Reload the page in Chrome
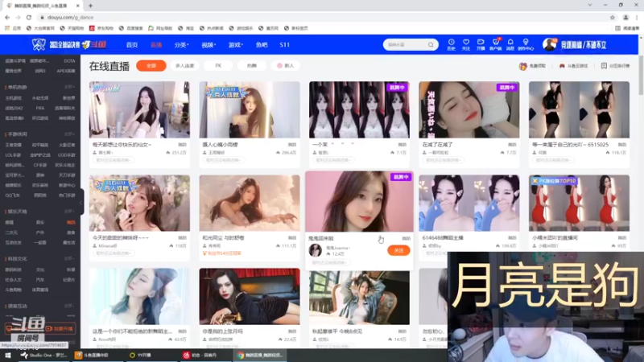 [x=28, y=17]
